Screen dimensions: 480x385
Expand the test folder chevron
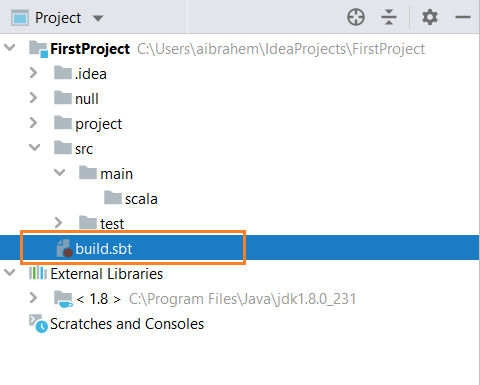pos(58,222)
